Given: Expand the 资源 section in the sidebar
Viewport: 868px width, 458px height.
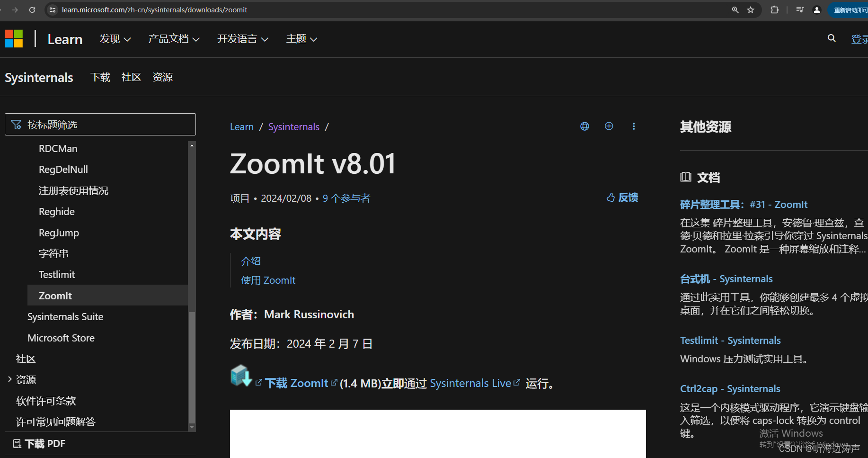Looking at the screenshot, I should (x=10, y=379).
